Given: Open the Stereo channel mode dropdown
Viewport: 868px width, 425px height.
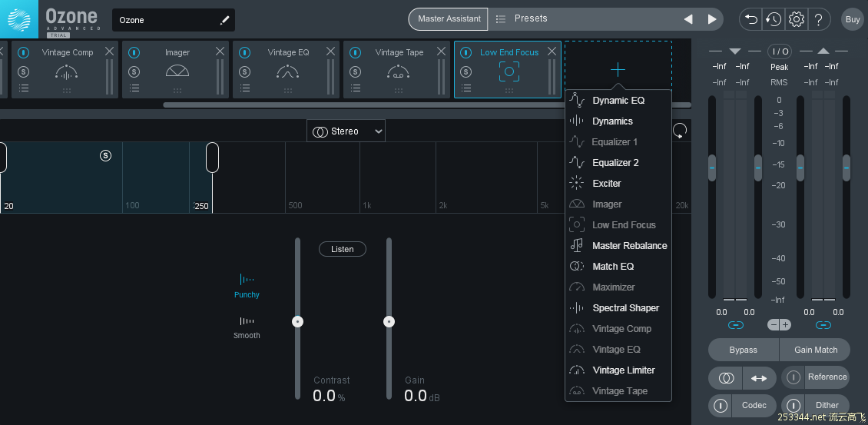Looking at the screenshot, I should pyautogui.click(x=346, y=131).
